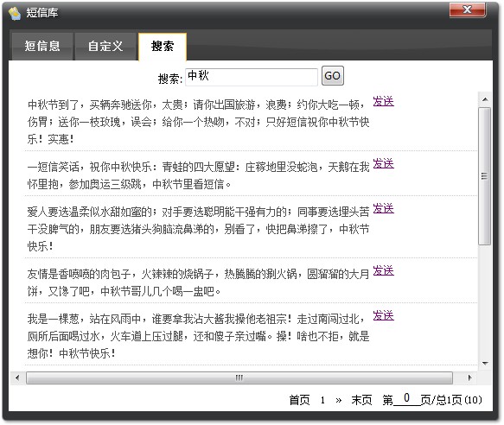The width and height of the screenshot is (504, 425).
Task: Click the vertical scrollbar up arrow
Action: [x=485, y=99]
